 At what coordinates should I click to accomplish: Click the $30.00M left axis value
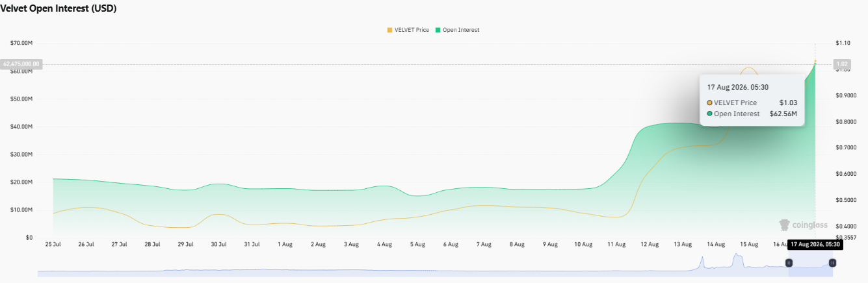pos(21,154)
